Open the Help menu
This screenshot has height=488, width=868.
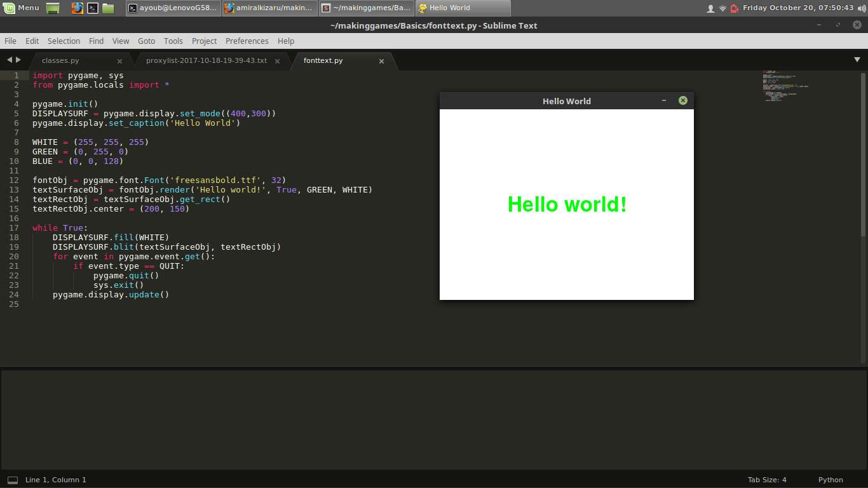pyautogui.click(x=286, y=41)
